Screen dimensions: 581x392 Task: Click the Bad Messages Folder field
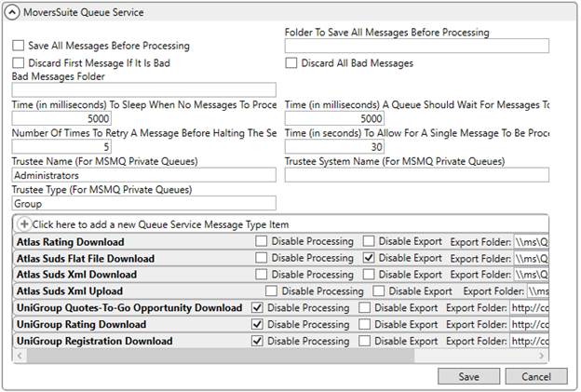pos(143,90)
